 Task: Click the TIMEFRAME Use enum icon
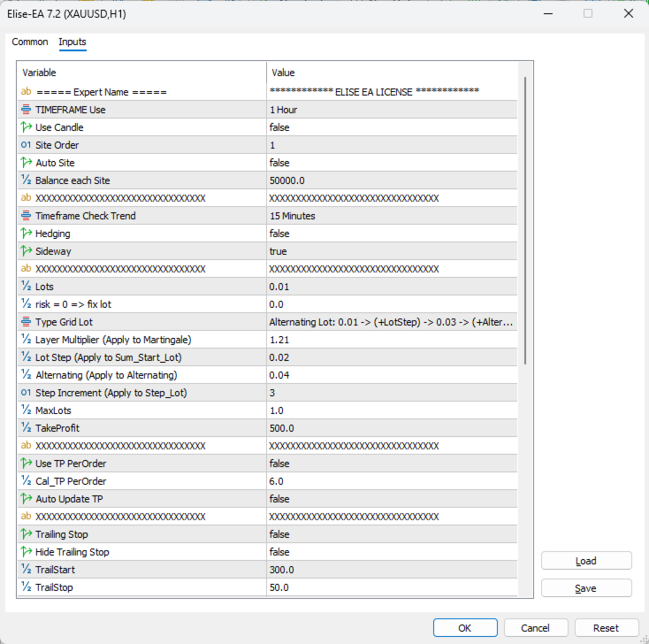[26, 110]
